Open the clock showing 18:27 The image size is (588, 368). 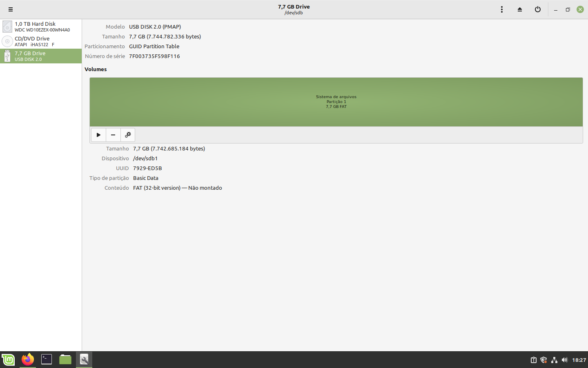[x=579, y=360]
